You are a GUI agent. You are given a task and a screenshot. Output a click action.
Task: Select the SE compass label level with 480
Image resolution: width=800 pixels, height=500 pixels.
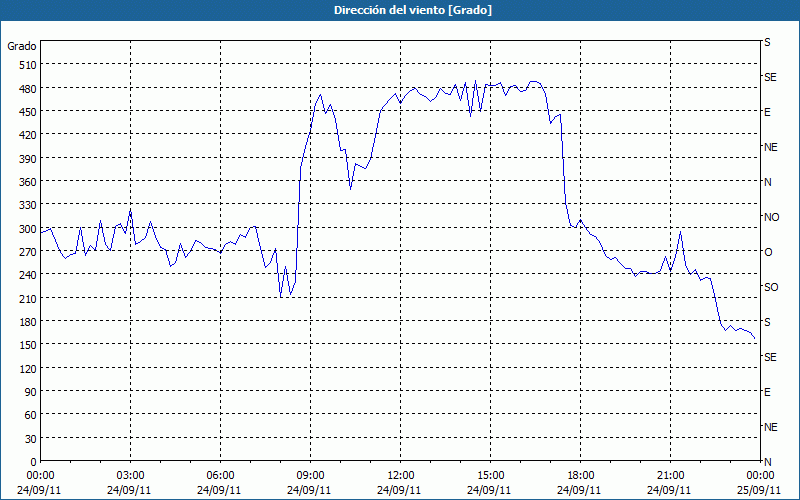pos(770,77)
